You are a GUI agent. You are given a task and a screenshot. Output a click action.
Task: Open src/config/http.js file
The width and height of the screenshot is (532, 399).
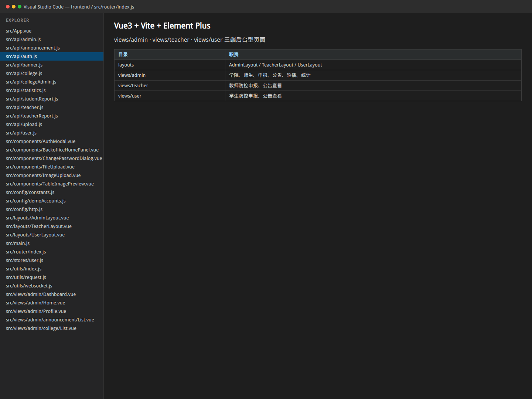click(52, 209)
